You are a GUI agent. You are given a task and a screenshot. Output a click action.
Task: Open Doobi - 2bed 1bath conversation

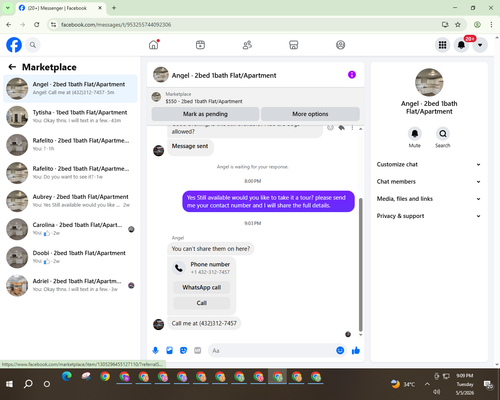point(70,257)
